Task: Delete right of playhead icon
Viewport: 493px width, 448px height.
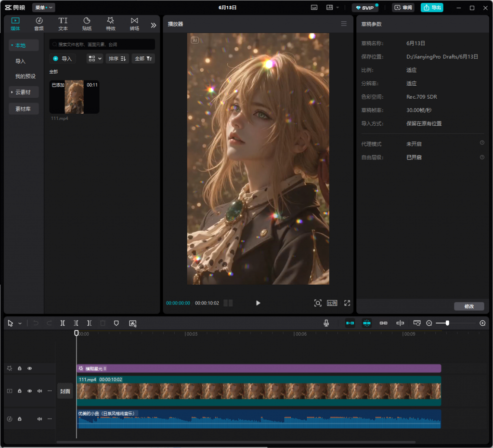Action: click(x=89, y=323)
